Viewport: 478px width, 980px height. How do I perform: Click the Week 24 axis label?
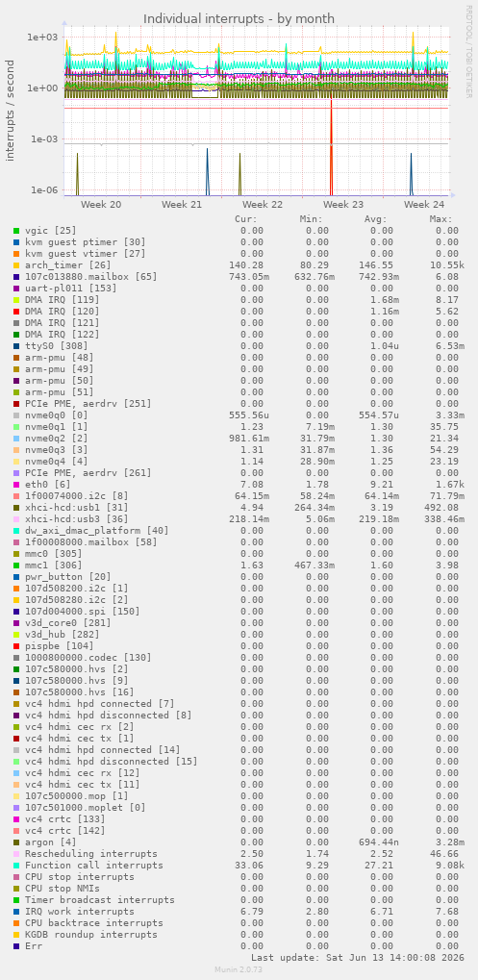click(x=423, y=205)
